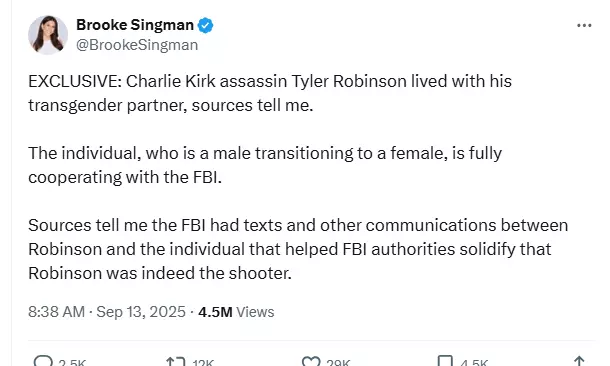Screen dimensions: 610x366
Task: Click the paragraph beginning Sources tell me
Action: click(298, 249)
